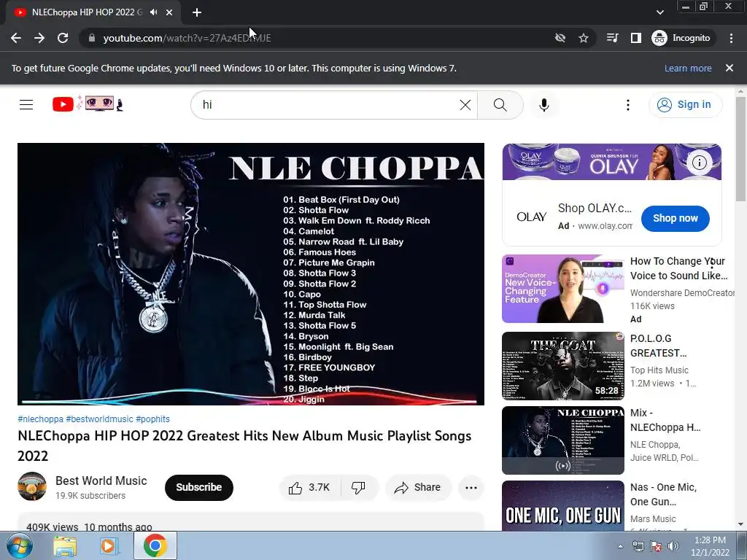Subscribe to Best World Music
The width and height of the screenshot is (747, 560).
point(199,488)
